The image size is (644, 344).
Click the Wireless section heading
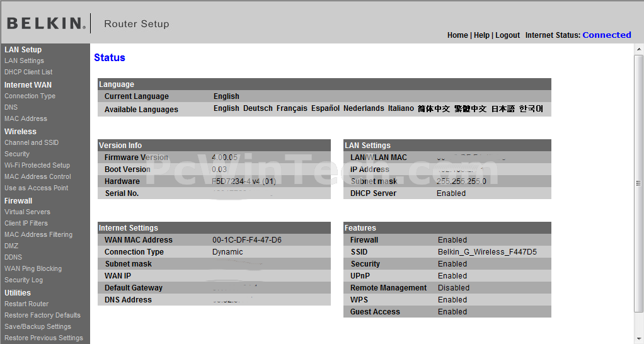[20, 132]
